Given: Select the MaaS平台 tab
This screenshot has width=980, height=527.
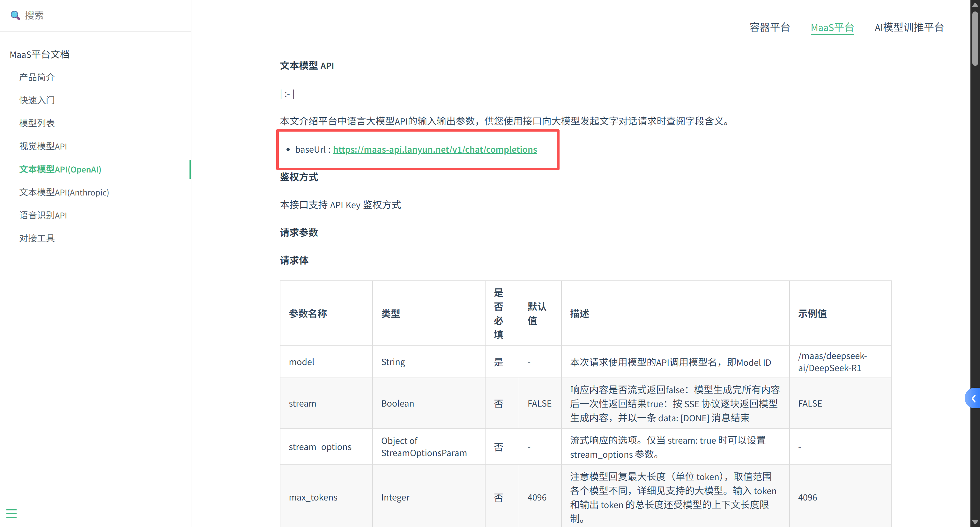Looking at the screenshot, I should 832,27.
